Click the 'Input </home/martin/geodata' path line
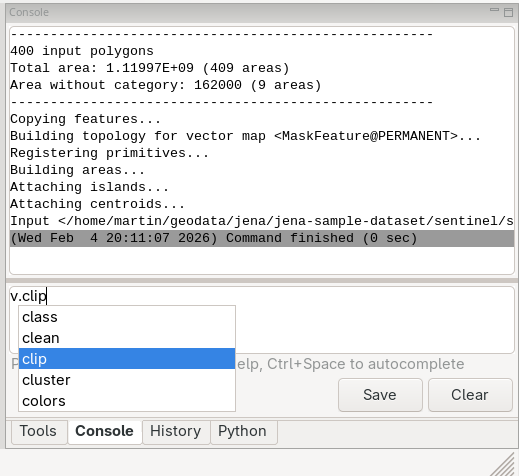Screen dimensions: 519x476 click(262, 221)
